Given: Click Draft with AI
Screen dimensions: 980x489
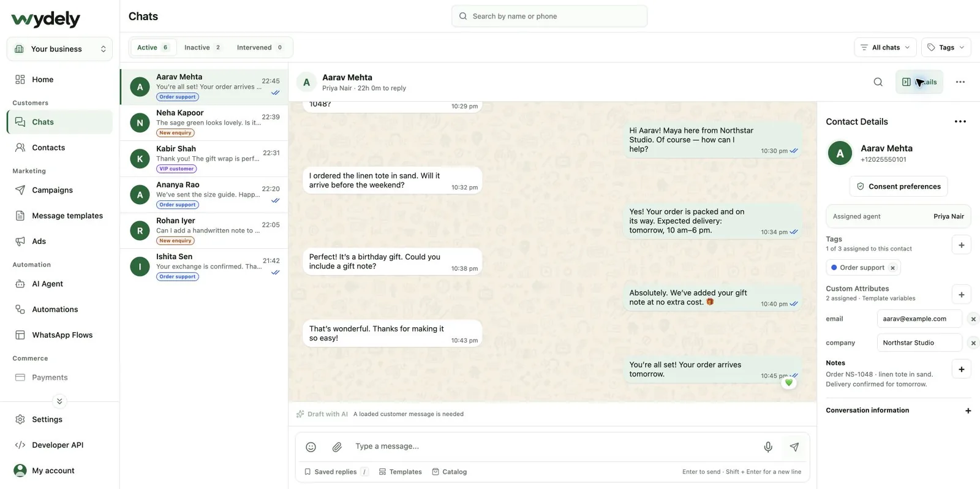Looking at the screenshot, I should coord(322,414).
